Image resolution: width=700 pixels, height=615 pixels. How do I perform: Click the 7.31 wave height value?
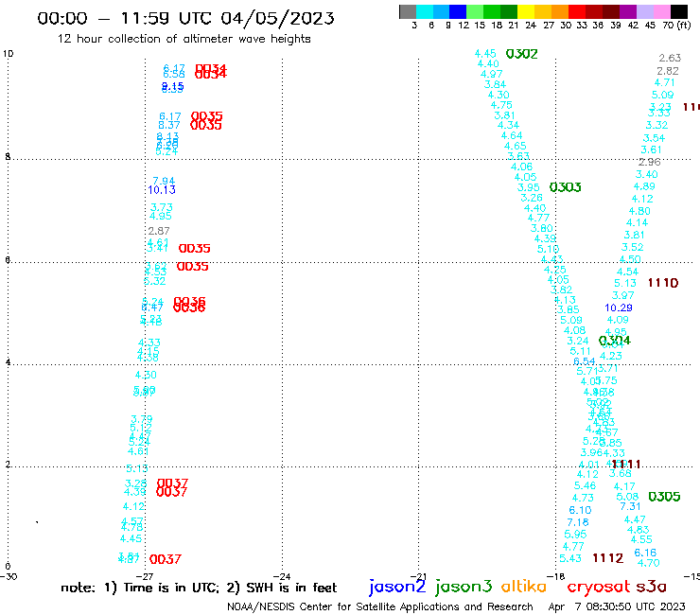pyautogui.click(x=630, y=506)
